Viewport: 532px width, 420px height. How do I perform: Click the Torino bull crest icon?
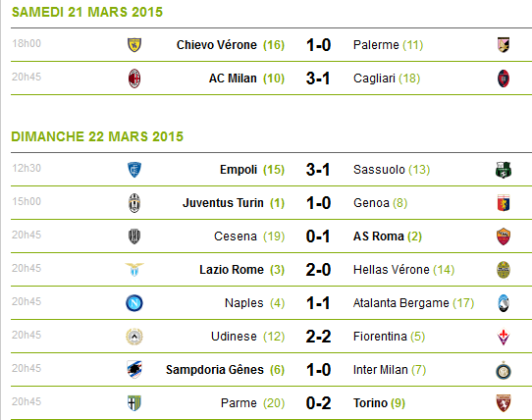click(x=504, y=403)
